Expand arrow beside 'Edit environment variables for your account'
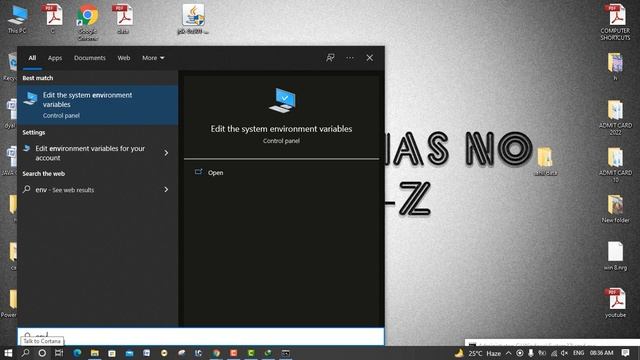Screen dimensions: 640x360 [166, 153]
